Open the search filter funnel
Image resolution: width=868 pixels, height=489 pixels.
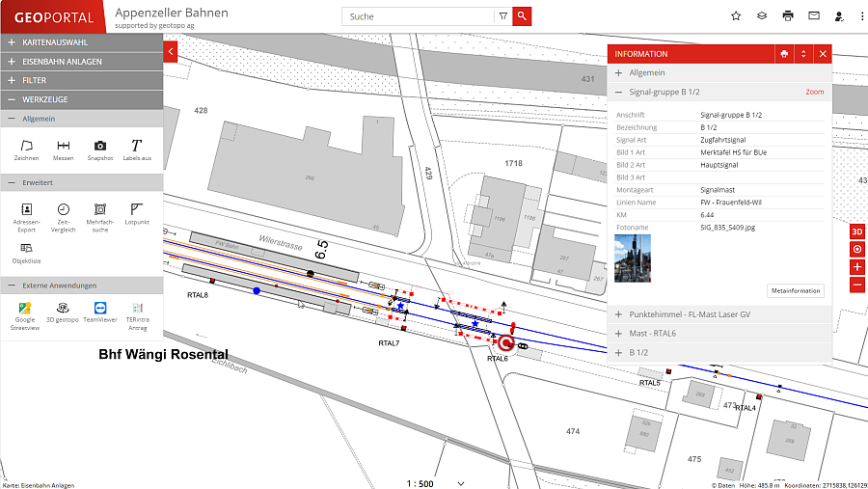tap(503, 16)
